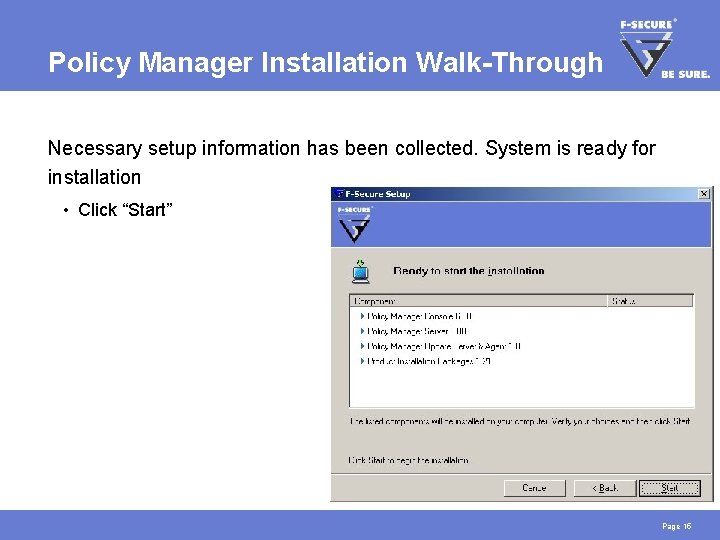
Task: Click the Status column header
Action: click(650, 301)
